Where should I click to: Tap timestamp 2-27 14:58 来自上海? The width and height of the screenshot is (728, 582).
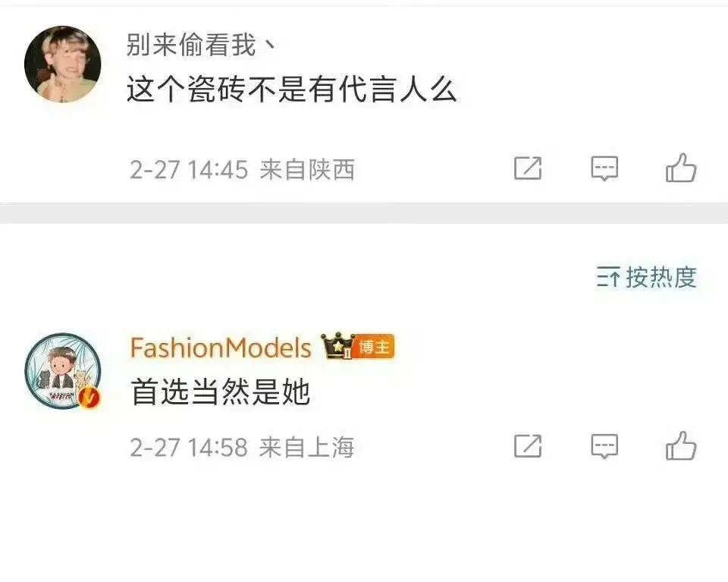[243, 447]
